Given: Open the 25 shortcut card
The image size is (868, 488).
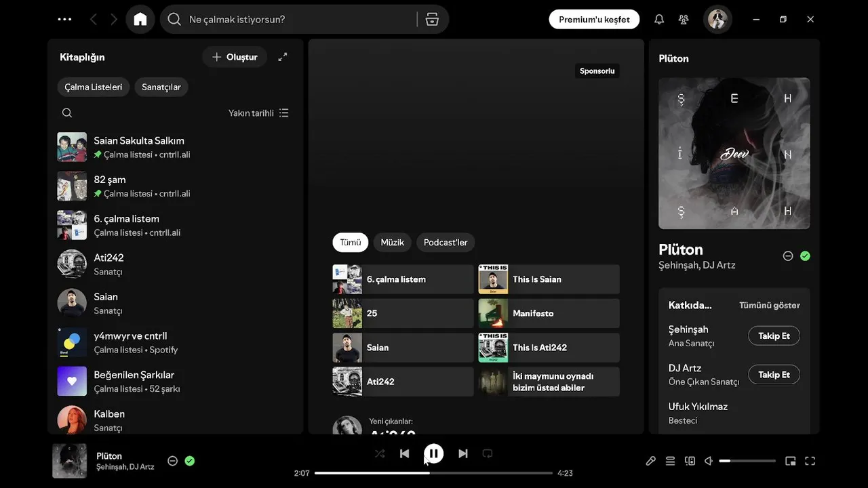Looking at the screenshot, I should coord(403,313).
